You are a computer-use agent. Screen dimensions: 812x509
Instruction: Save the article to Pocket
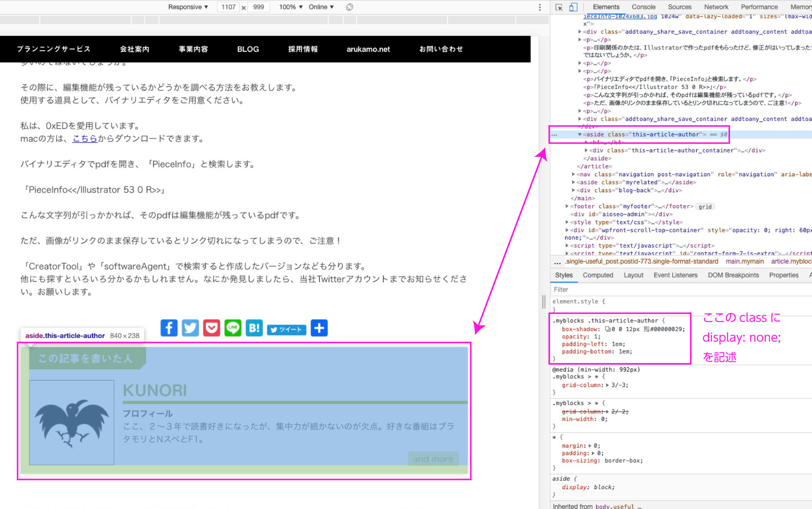212,328
